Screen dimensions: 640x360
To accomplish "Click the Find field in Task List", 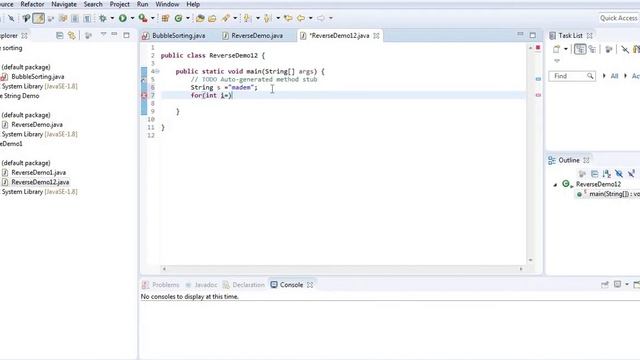I will 571,76.
